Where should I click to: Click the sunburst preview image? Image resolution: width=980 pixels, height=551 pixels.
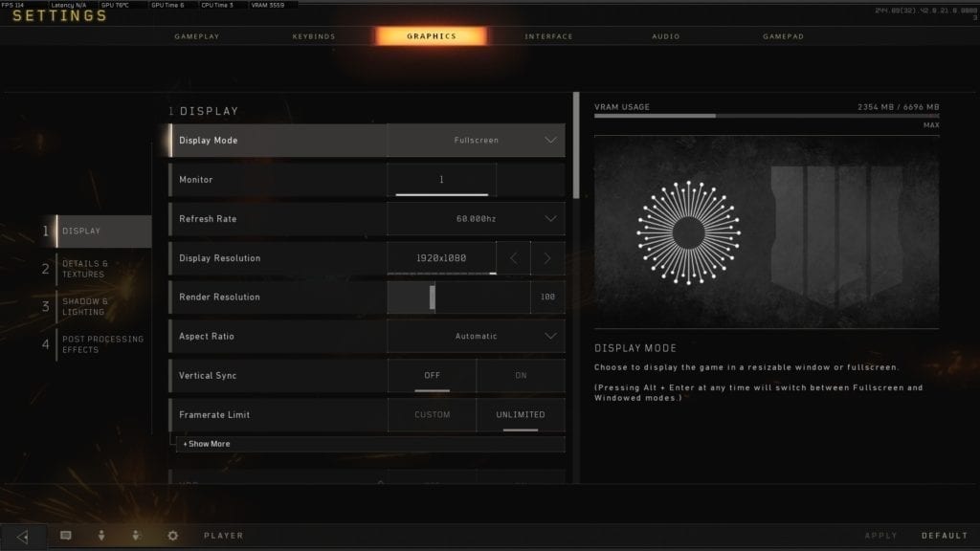tap(689, 233)
